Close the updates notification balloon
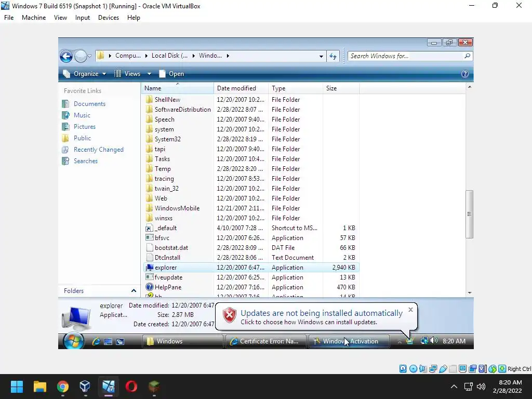This screenshot has width=532, height=399. pos(410,310)
